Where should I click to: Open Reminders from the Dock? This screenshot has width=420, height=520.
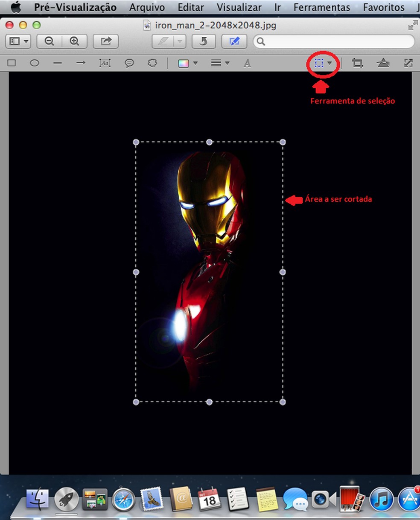(238, 499)
